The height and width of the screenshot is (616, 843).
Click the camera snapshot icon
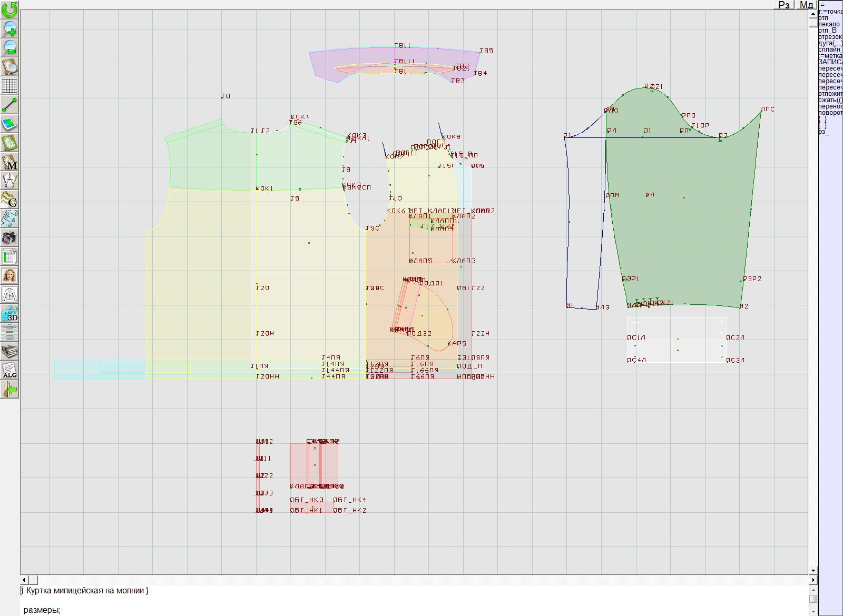[x=9, y=237]
